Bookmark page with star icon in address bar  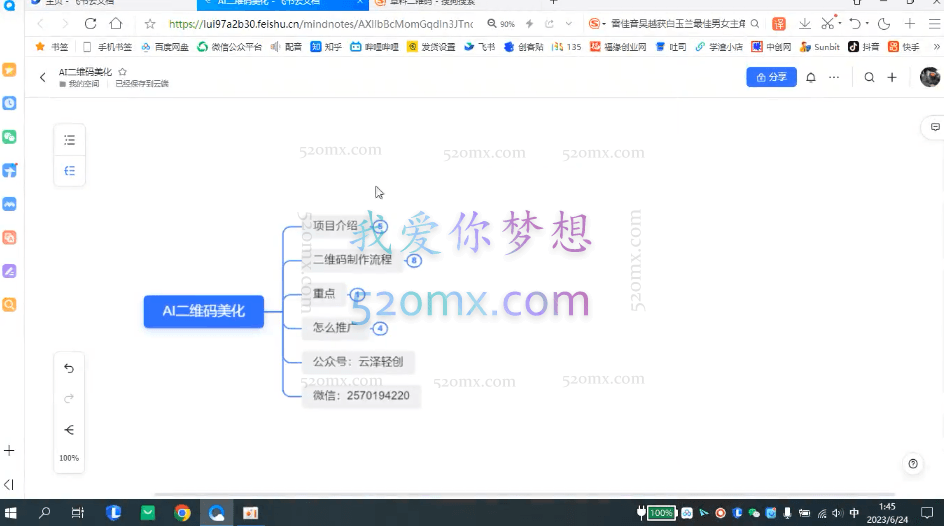(150, 23)
